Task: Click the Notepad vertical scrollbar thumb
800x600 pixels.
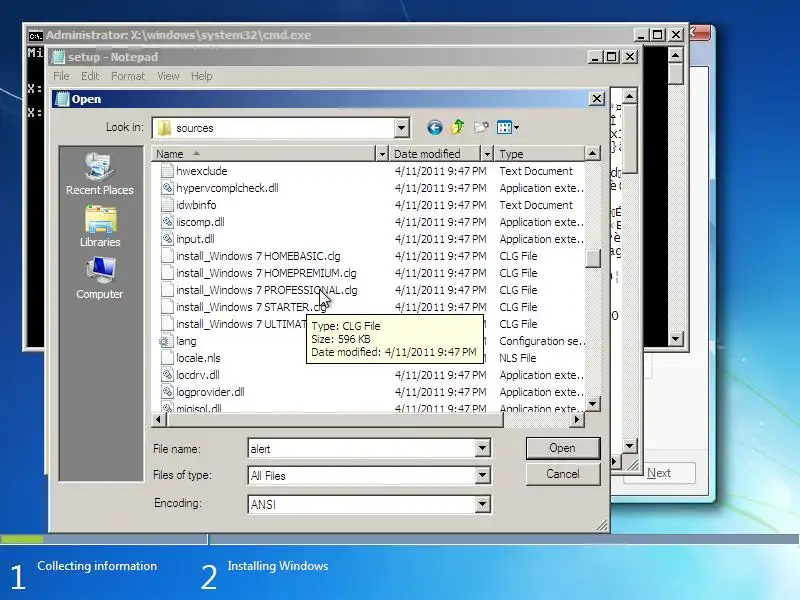Action: point(630,139)
